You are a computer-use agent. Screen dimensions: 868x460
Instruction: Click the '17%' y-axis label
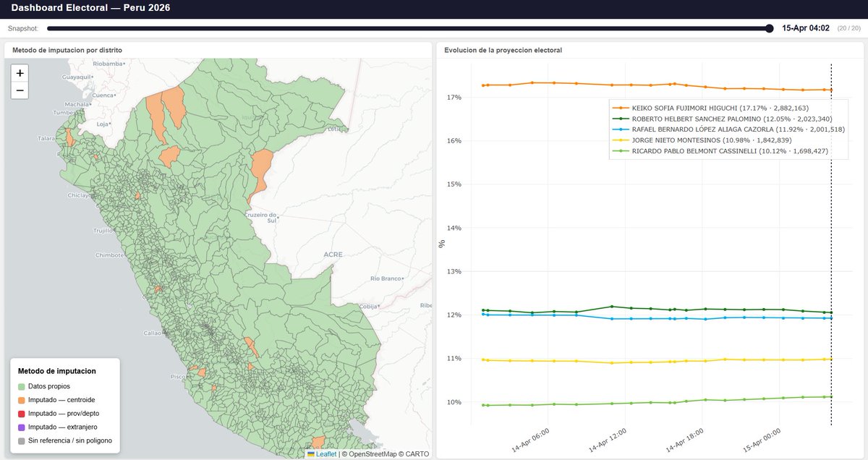pos(454,97)
